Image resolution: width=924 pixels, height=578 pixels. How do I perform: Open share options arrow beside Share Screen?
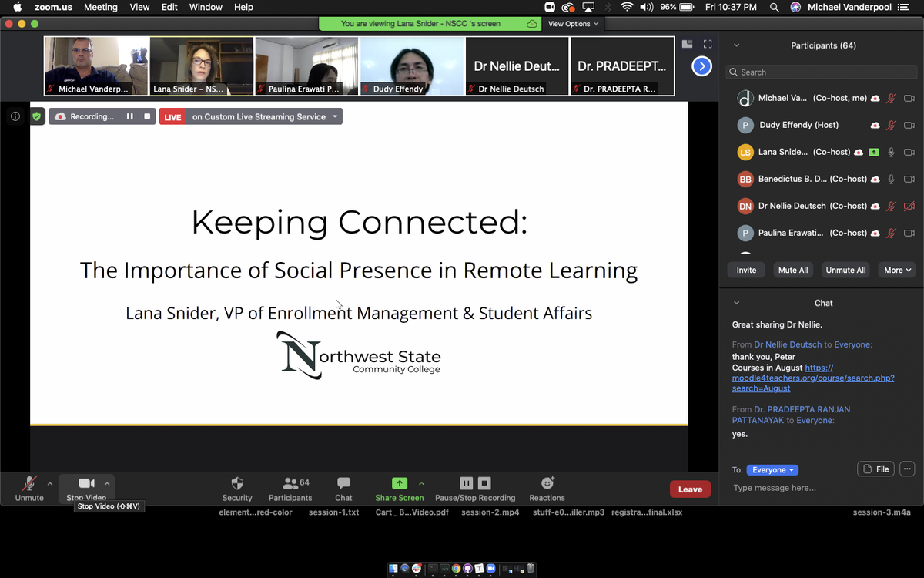[x=421, y=484]
